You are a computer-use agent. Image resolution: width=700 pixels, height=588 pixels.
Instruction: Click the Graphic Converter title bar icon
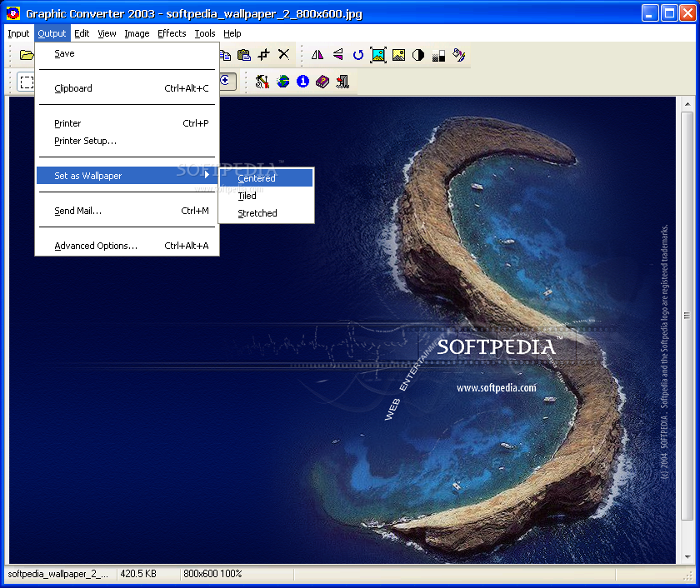(13, 13)
